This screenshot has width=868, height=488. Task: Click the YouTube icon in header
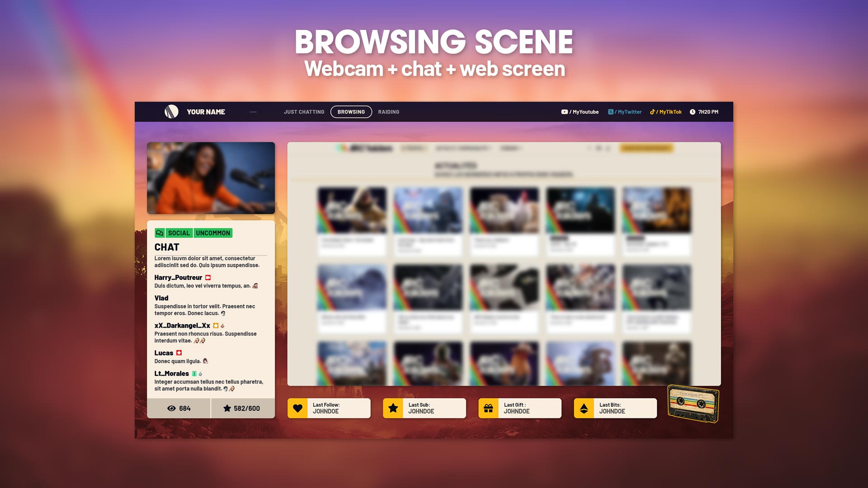[x=564, y=112]
